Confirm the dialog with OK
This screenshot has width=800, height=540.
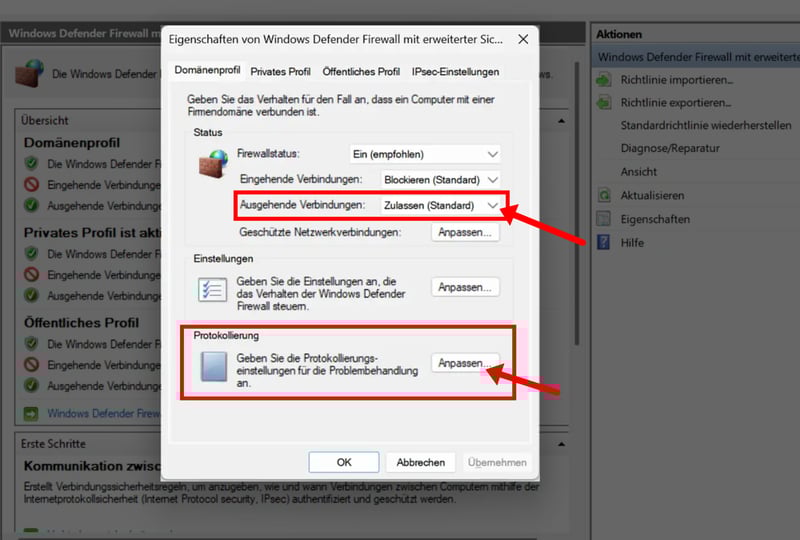click(344, 462)
